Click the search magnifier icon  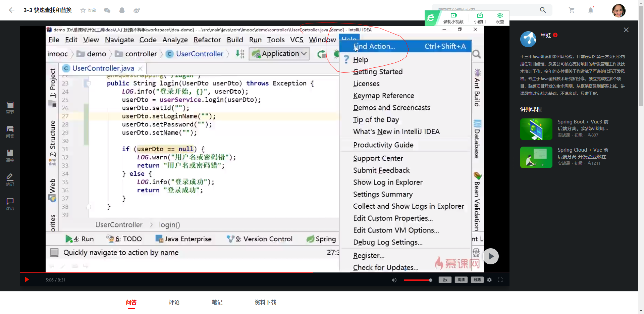pyautogui.click(x=543, y=10)
